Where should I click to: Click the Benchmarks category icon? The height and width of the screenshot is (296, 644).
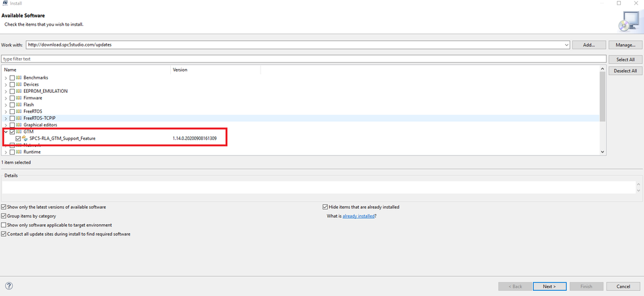[19, 77]
